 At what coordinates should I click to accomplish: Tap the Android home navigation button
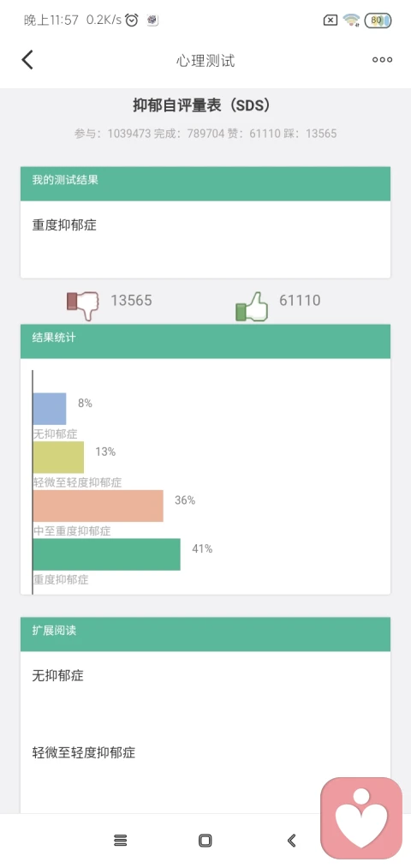[205, 841]
